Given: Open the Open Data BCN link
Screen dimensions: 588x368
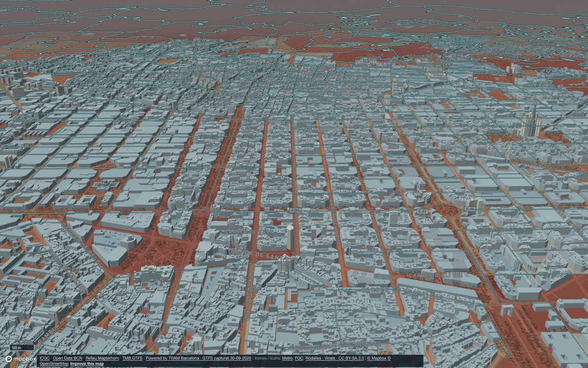Looking at the screenshot, I should click(68, 358).
